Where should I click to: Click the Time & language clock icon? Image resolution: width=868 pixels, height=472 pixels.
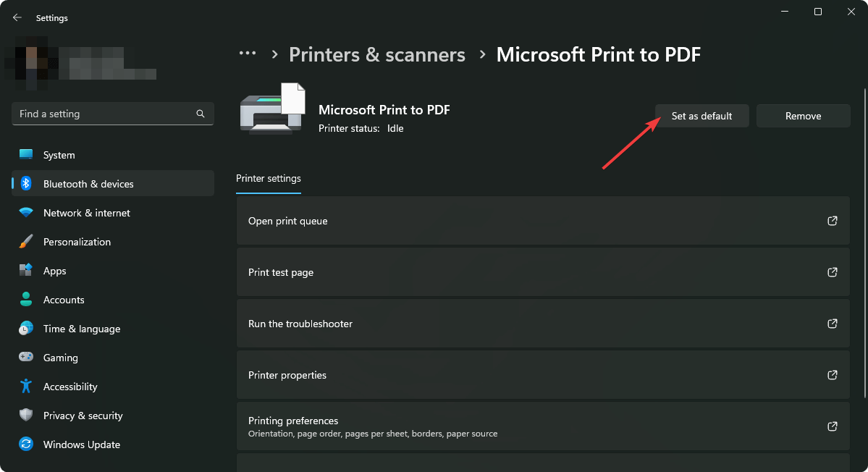tap(26, 328)
